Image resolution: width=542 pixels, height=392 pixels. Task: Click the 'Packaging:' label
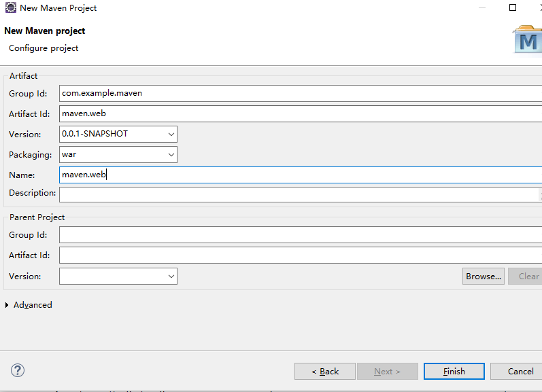click(x=30, y=155)
